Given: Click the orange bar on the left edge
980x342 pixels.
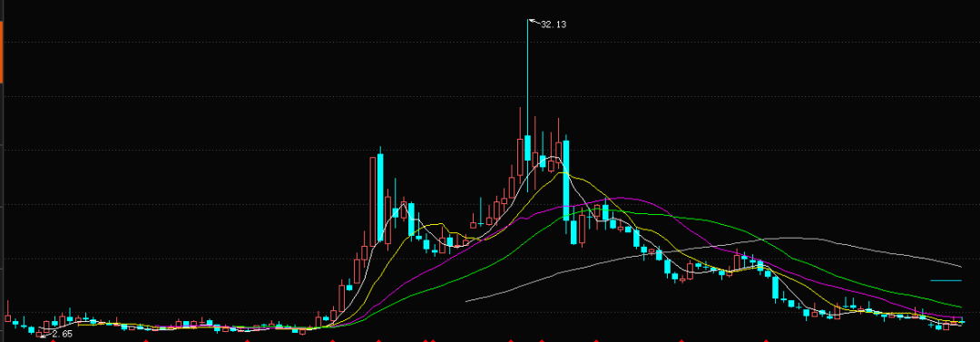Looking at the screenshot, I should point(2,54).
